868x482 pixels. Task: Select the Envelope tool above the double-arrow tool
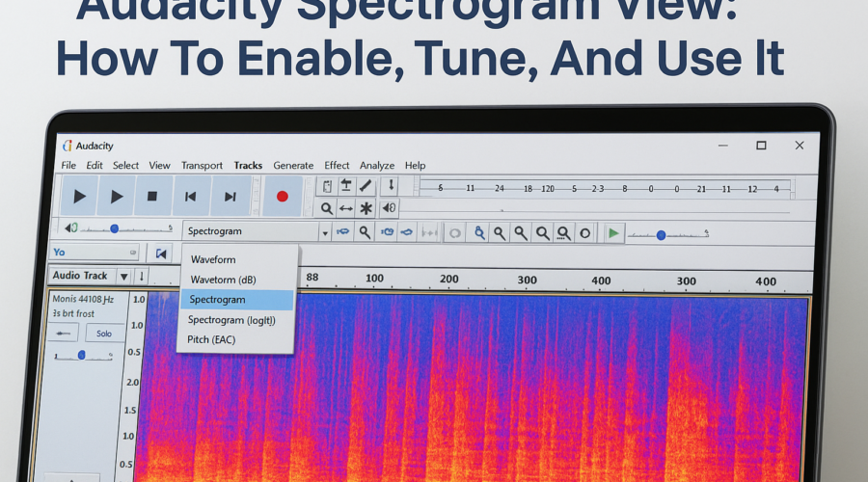point(346,186)
